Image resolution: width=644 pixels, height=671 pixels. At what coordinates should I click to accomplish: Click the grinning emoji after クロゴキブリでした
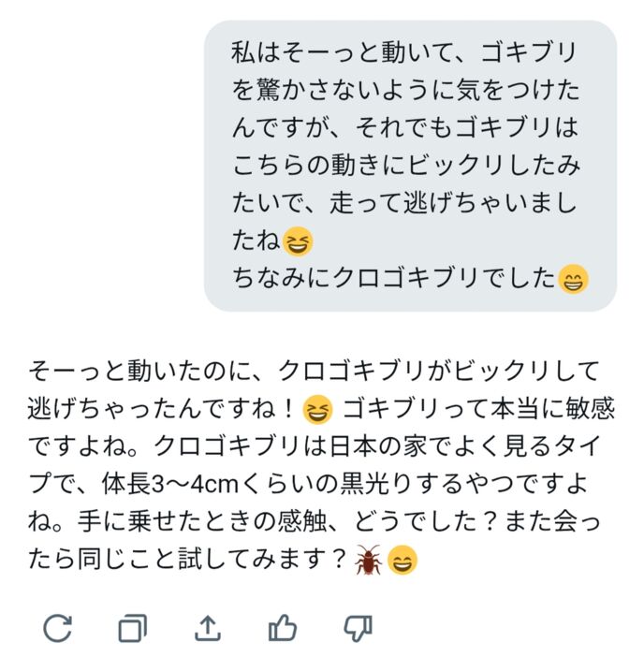tap(572, 279)
